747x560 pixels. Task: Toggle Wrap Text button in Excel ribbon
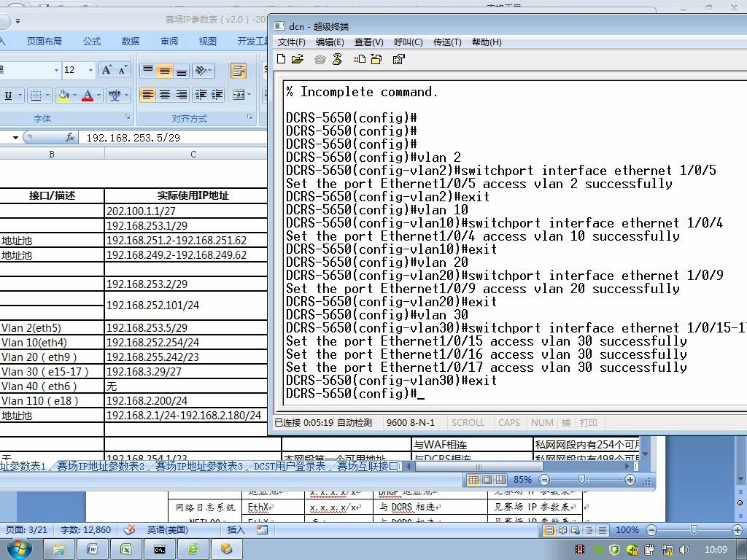[239, 71]
